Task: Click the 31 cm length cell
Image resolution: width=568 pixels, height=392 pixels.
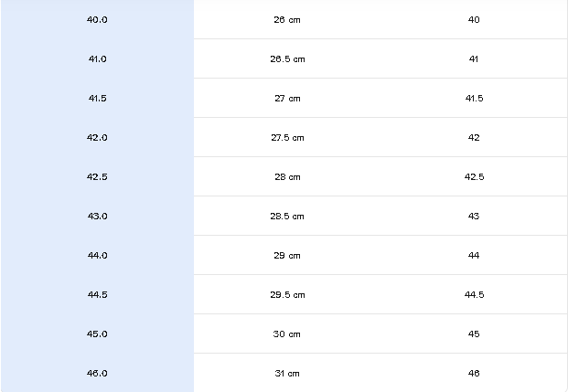Action: point(287,373)
